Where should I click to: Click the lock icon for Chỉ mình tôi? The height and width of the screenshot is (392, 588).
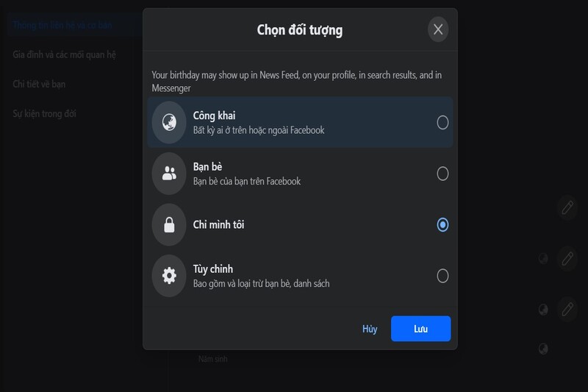[x=169, y=225]
